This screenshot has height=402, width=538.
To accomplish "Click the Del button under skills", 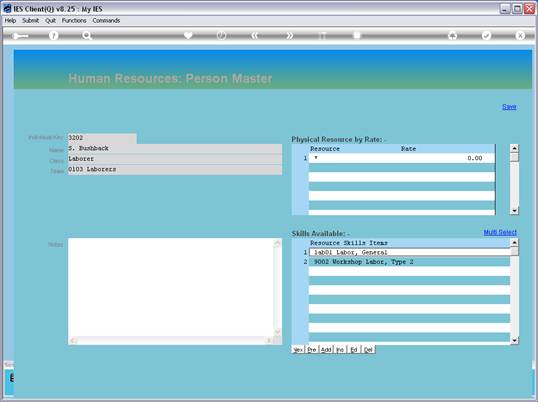I will pyautogui.click(x=368, y=350).
